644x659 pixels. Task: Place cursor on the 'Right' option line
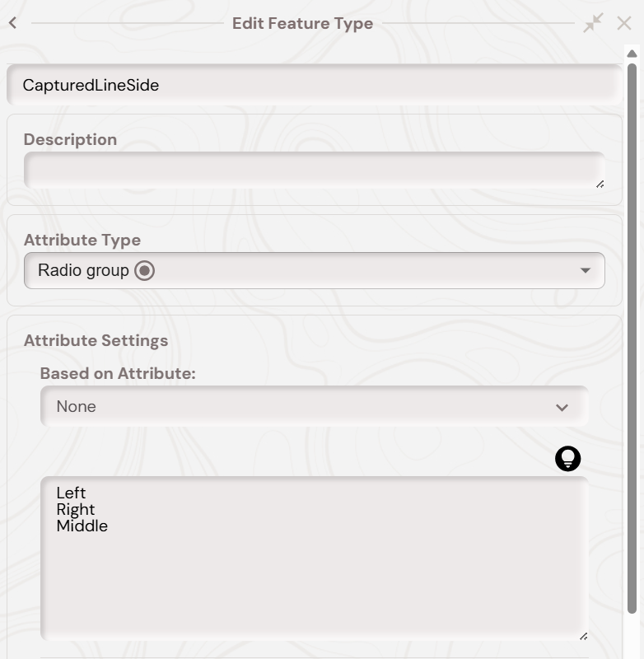point(76,509)
